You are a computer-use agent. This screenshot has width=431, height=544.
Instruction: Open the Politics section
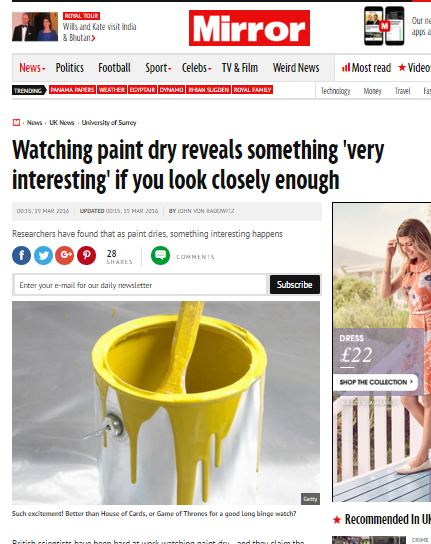pos(70,68)
